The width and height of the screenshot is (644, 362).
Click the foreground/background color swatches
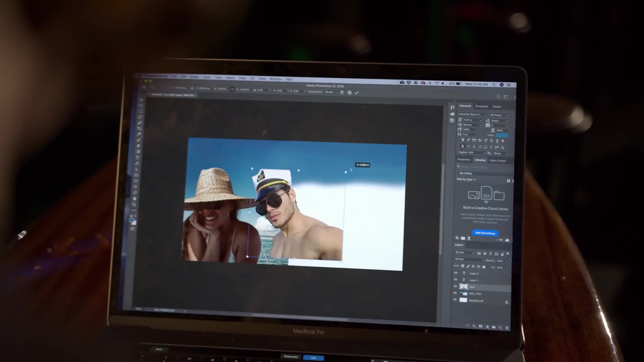coord(133,221)
